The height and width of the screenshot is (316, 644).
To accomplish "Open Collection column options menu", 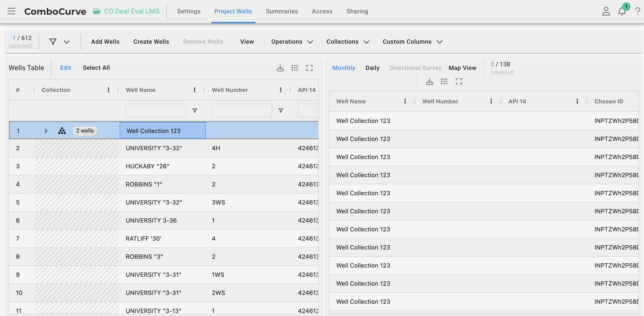I will 108,90.
